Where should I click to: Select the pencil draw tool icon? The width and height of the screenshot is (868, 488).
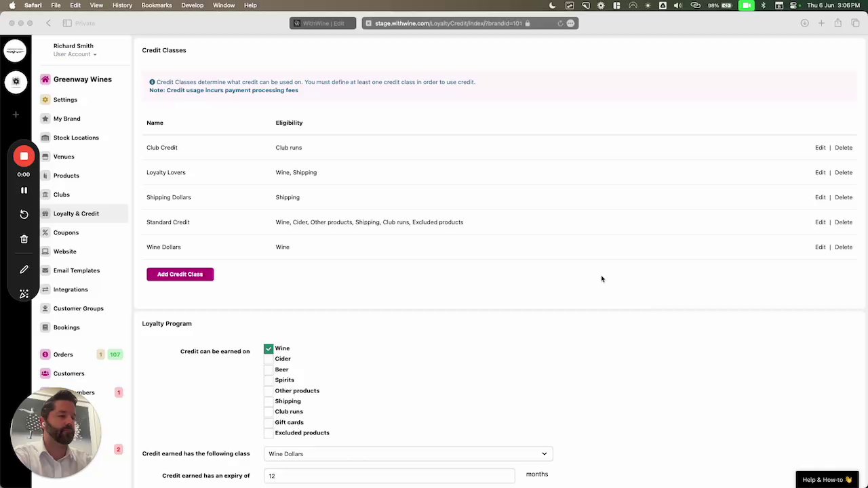tap(24, 270)
